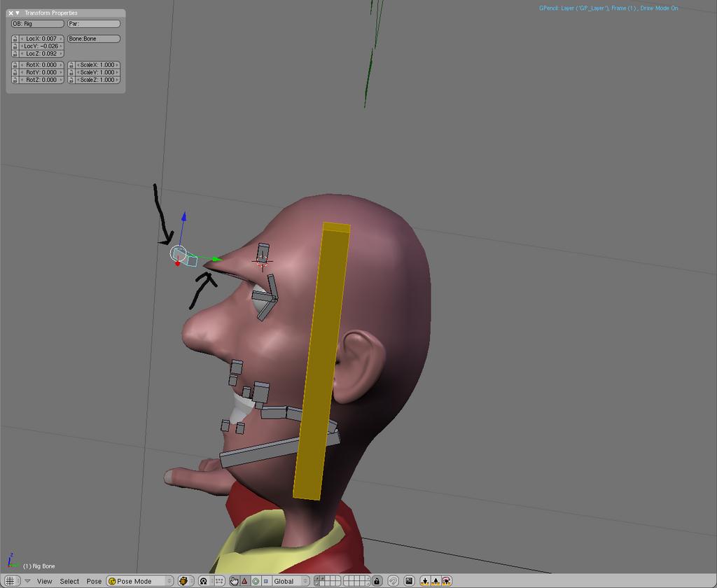The height and width of the screenshot is (588, 717).
Task: Click the LocX value field
Action: click(x=41, y=39)
